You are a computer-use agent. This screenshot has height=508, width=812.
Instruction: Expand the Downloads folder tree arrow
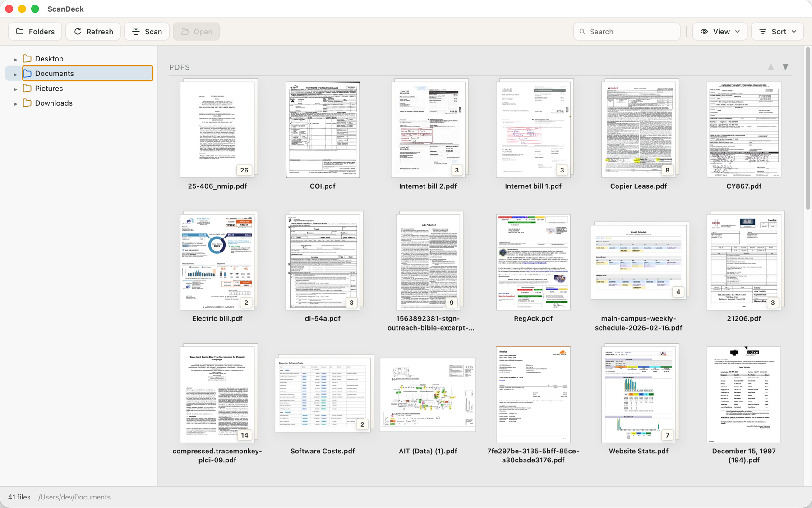(x=15, y=104)
